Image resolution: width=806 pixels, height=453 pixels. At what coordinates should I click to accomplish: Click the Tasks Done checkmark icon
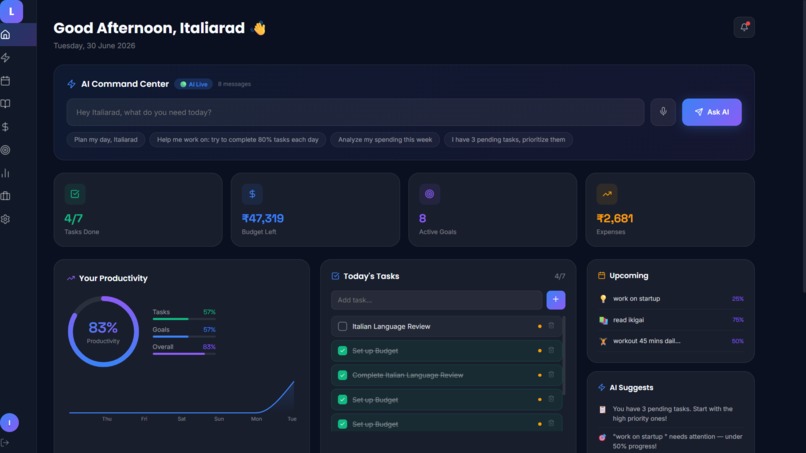tap(75, 194)
